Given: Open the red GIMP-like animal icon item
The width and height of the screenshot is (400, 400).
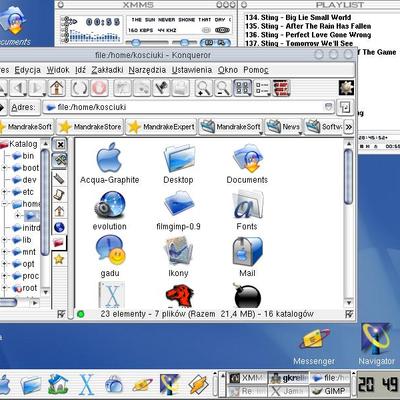Looking at the screenshot, I should point(179,296).
